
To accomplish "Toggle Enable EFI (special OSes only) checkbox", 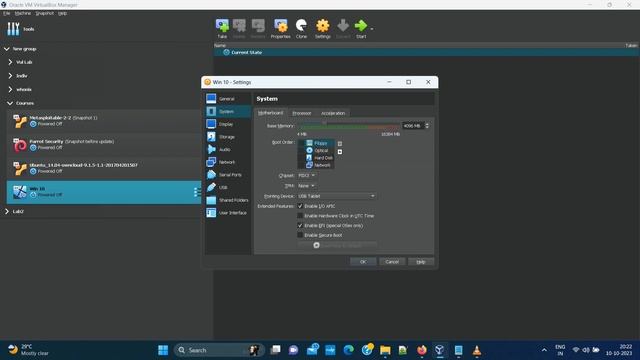I will (x=300, y=225).
